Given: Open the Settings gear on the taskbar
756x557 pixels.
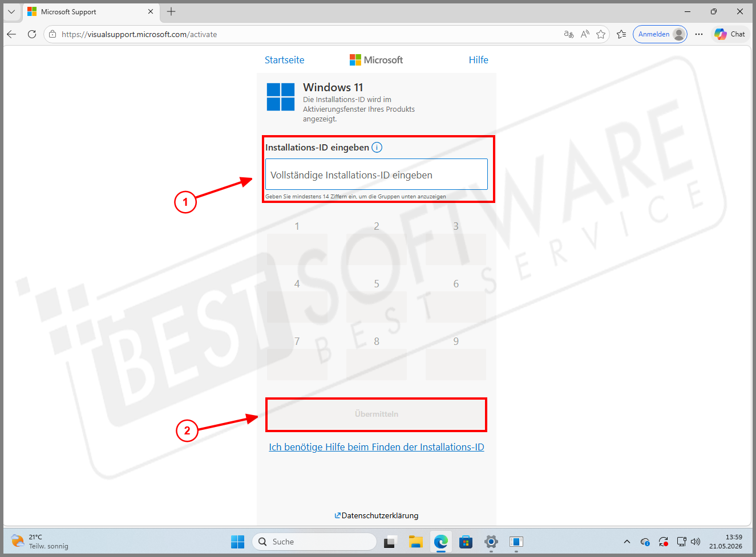Looking at the screenshot, I should pos(491,542).
